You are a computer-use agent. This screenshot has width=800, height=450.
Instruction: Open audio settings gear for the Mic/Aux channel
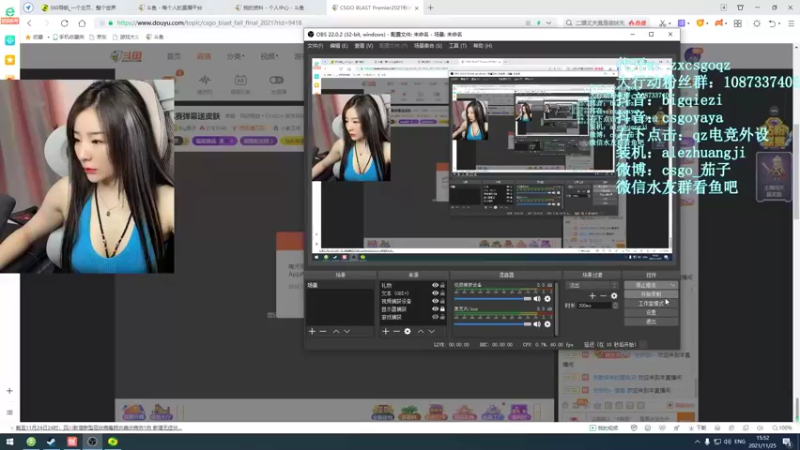547,324
